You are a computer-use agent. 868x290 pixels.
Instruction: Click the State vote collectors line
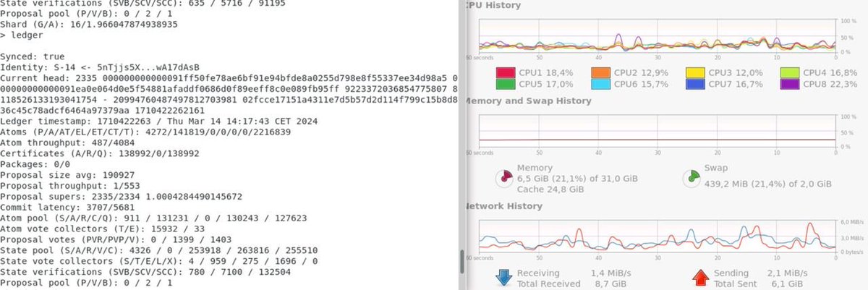pos(159,262)
